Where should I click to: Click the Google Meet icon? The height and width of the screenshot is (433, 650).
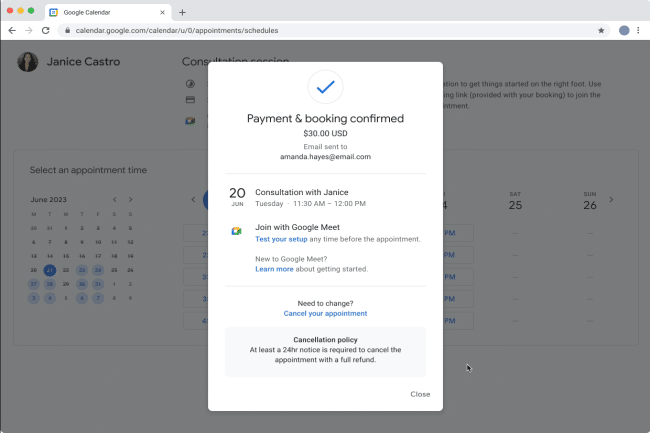pos(236,230)
